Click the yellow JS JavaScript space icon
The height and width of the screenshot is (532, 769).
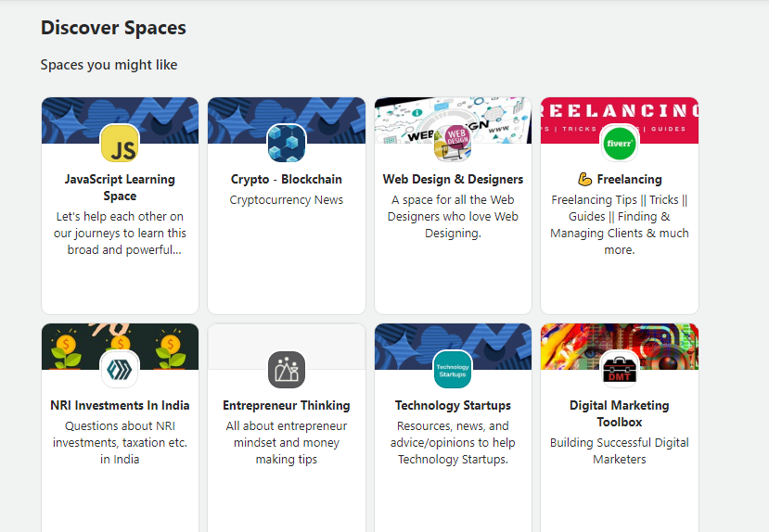pyautogui.click(x=120, y=144)
